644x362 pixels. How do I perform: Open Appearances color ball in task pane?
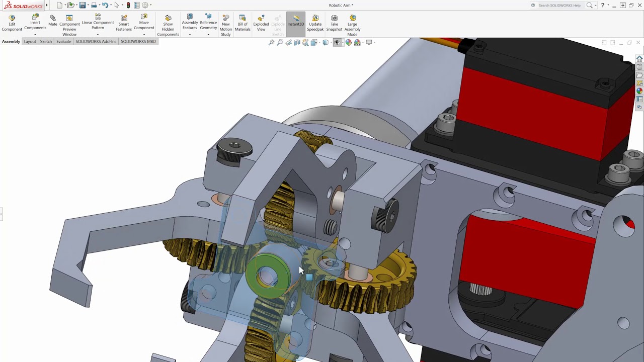tap(639, 91)
